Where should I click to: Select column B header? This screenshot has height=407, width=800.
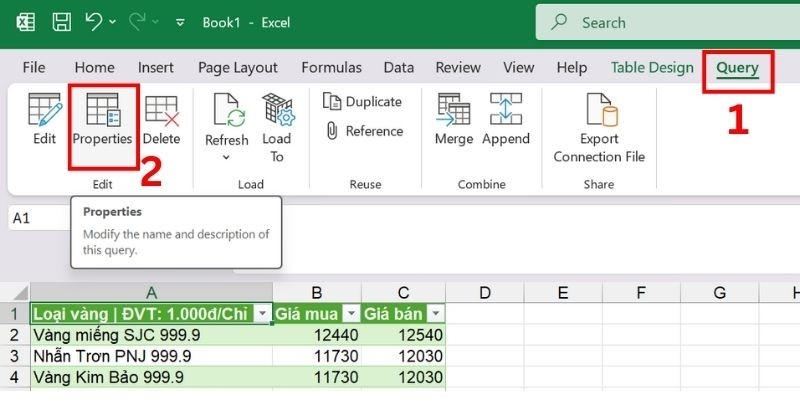317,293
